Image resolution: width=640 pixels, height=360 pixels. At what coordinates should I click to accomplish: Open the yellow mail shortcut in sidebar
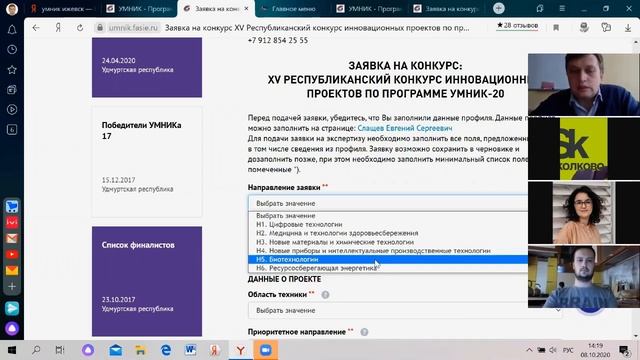(12, 270)
